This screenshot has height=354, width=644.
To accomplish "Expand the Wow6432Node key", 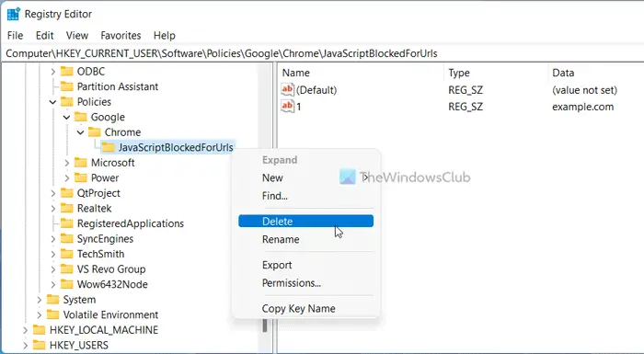I will [53, 284].
